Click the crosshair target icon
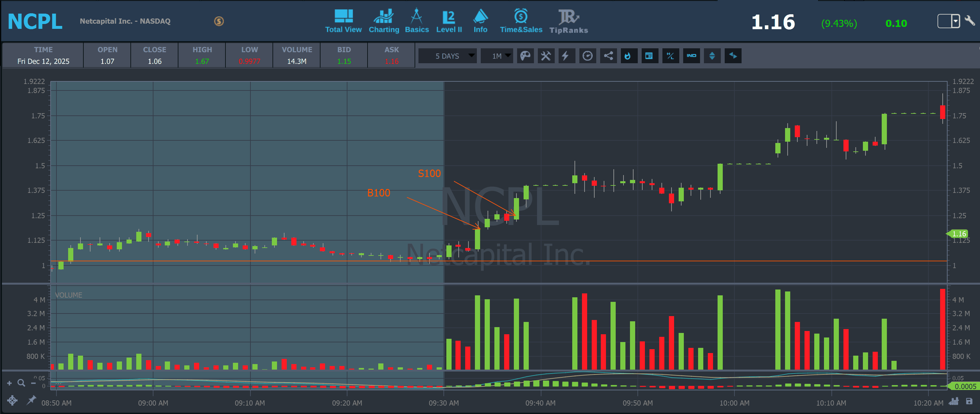 coord(12,400)
